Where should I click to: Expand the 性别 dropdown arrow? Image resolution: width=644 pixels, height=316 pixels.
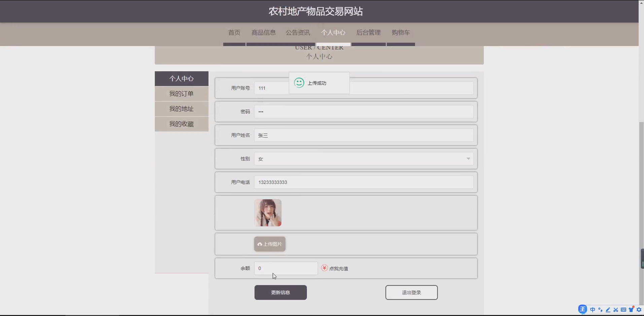(x=468, y=159)
